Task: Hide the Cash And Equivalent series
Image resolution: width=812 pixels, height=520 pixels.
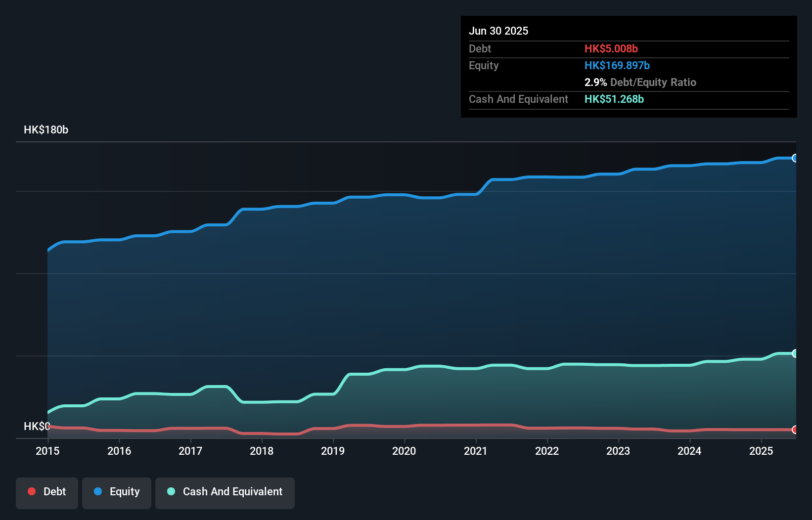Action: [x=225, y=492]
